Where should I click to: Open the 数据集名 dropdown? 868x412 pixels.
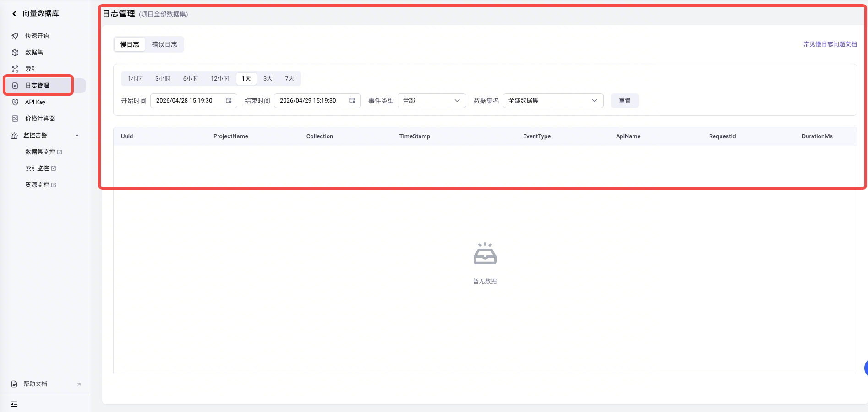click(553, 101)
